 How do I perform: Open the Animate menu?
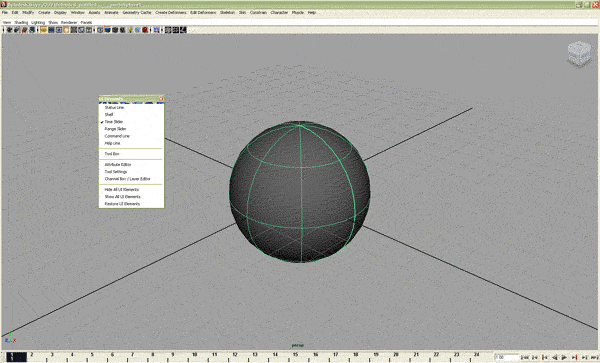[x=111, y=13]
